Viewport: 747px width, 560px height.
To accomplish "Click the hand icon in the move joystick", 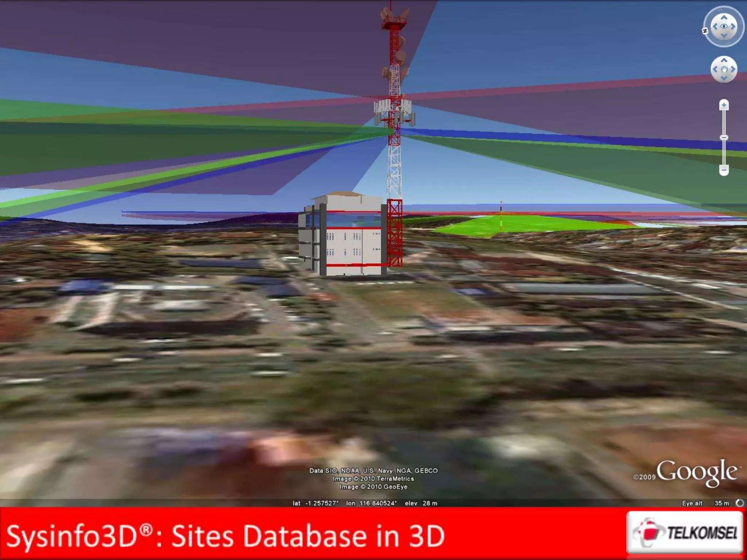I will click(x=724, y=69).
